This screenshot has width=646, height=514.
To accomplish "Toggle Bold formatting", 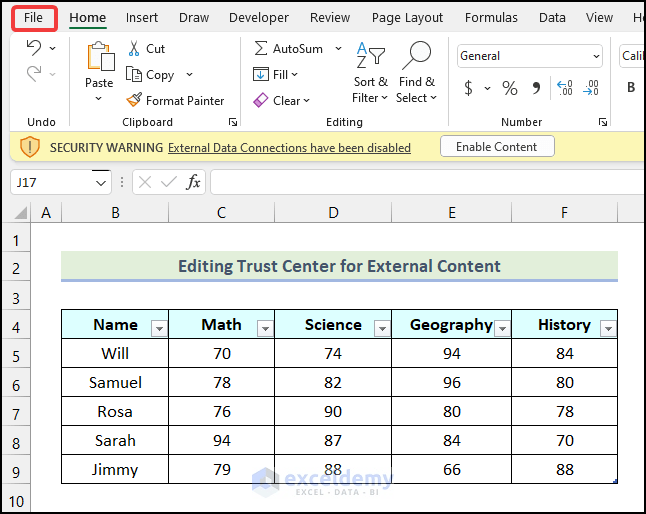I will (631, 87).
